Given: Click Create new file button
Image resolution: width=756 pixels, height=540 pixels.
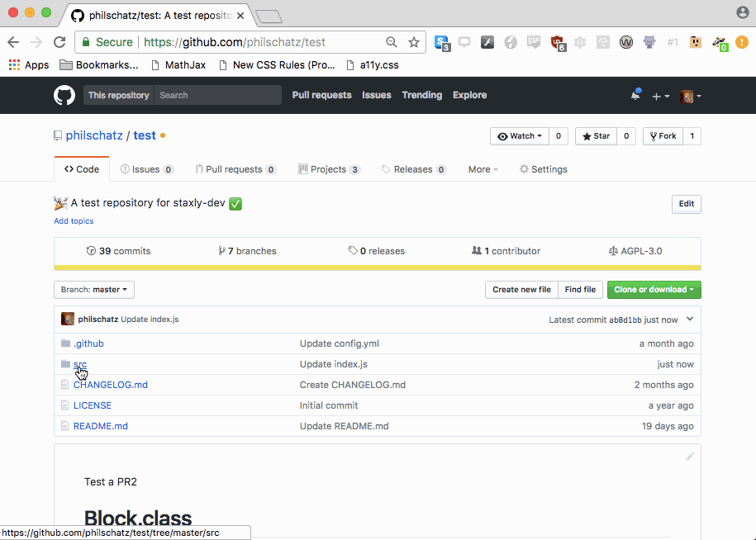Looking at the screenshot, I should (x=521, y=290).
